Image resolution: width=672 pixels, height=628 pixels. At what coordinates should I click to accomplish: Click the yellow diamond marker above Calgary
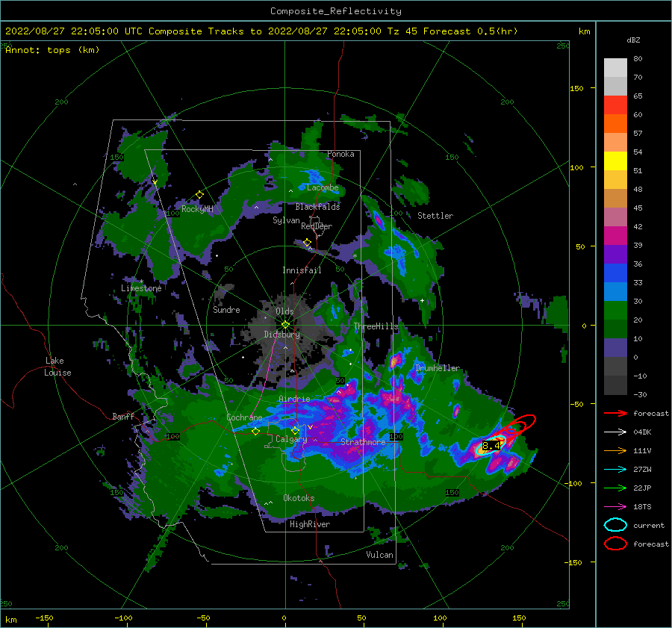(295, 430)
